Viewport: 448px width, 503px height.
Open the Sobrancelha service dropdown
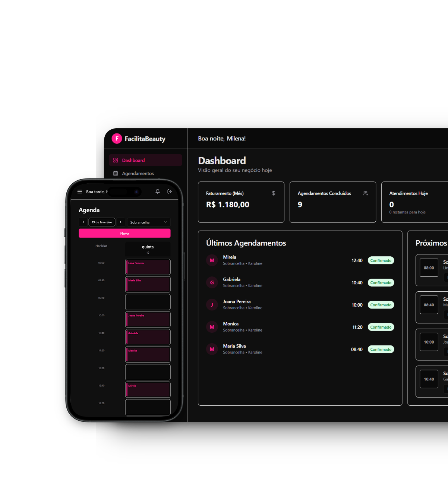pos(149,222)
